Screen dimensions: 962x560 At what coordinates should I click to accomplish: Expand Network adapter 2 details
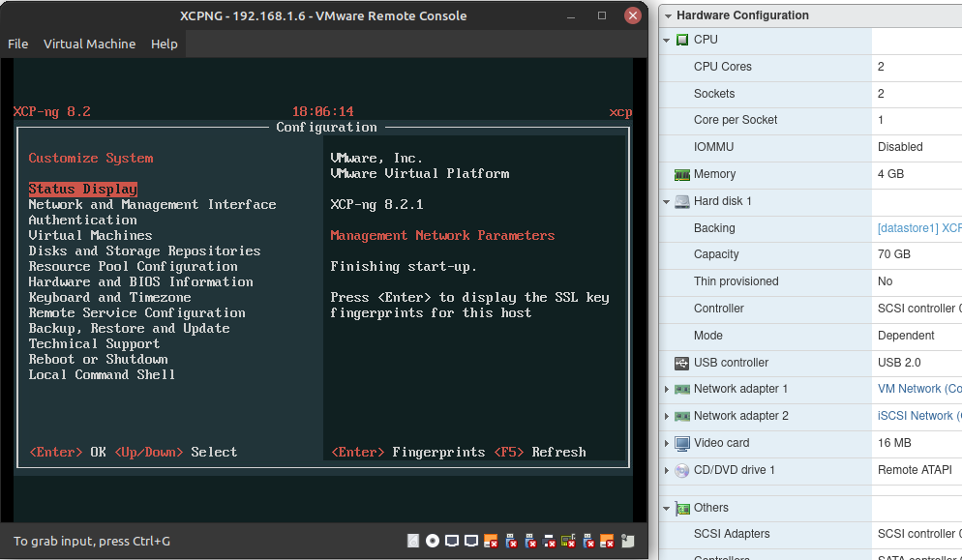click(x=667, y=417)
